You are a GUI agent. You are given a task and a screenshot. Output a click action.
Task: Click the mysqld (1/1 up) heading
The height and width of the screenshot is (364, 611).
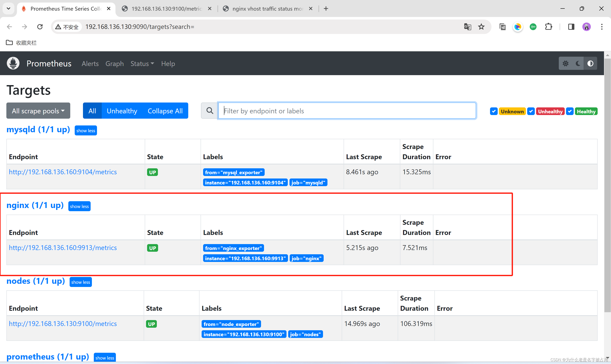(x=38, y=129)
